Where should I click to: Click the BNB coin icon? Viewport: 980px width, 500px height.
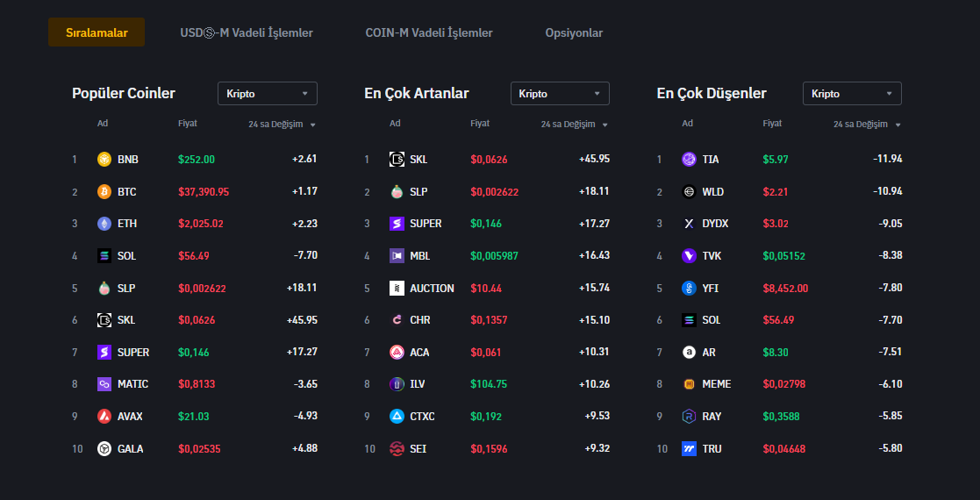[x=104, y=160]
